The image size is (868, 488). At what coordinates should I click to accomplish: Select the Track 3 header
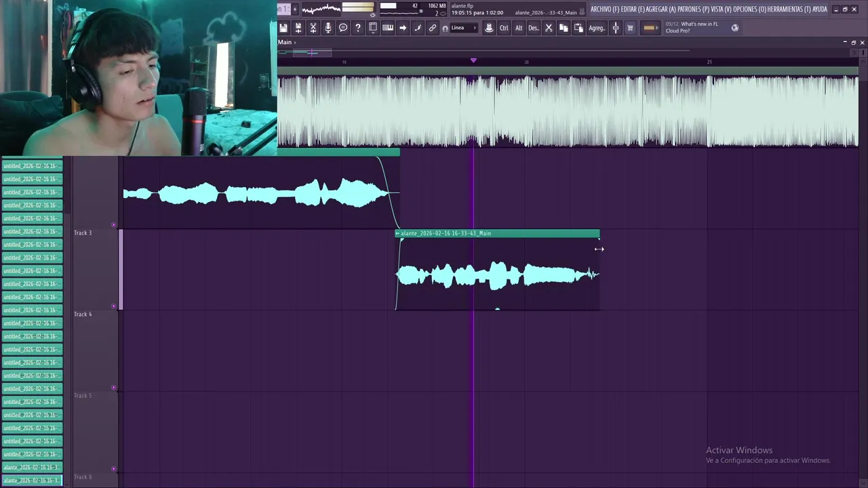[95, 270]
